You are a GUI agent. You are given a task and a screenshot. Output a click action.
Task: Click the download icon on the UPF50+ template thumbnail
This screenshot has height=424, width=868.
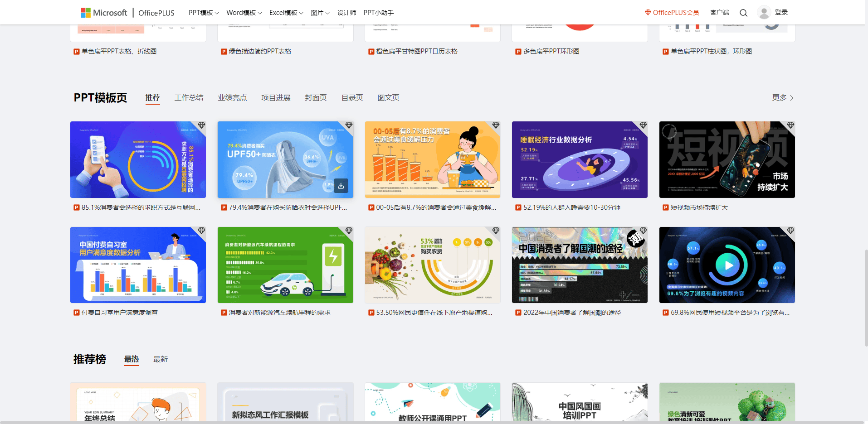point(341,186)
